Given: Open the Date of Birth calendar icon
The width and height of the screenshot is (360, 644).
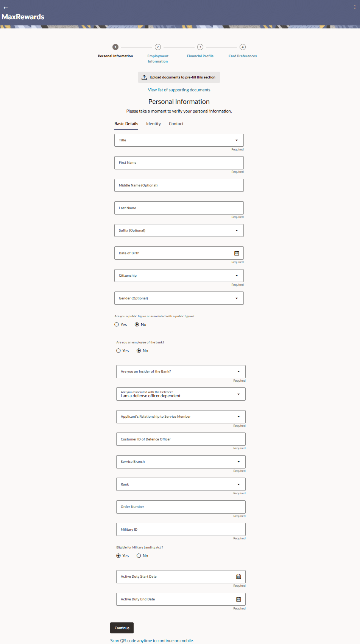Looking at the screenshot, I should [237, 253].
